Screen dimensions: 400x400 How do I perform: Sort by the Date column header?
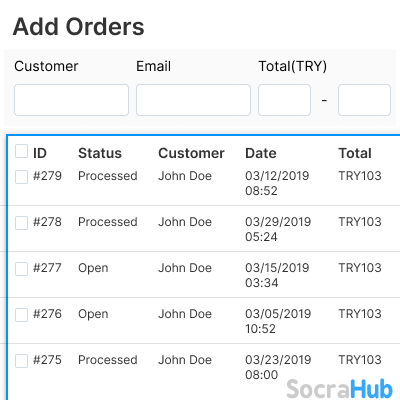[x=261, y=153]
